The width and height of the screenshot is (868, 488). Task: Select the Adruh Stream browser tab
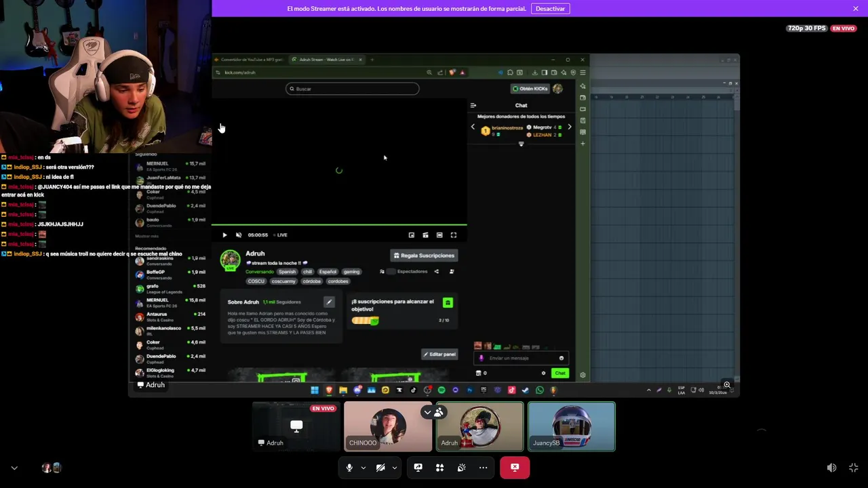click(328, 60)
